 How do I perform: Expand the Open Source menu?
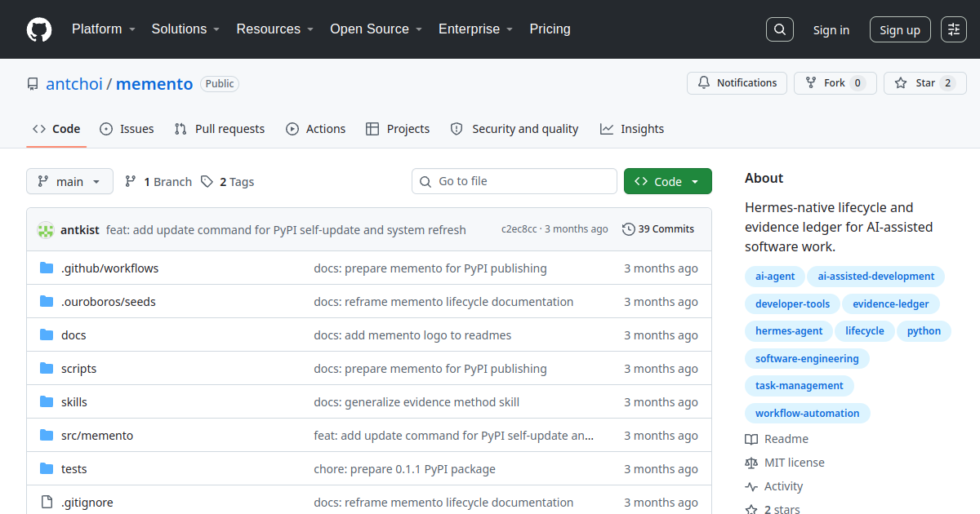[376, 29]
